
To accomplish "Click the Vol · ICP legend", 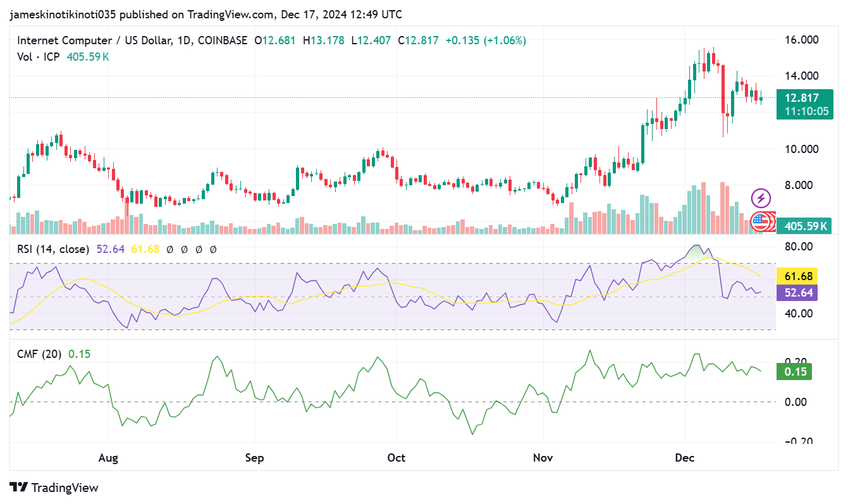I will tap(39, 56).
